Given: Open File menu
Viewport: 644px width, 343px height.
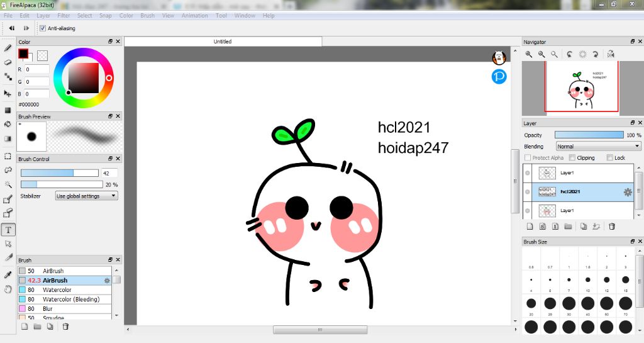Looking at the screenshot, I should point(8,16).
